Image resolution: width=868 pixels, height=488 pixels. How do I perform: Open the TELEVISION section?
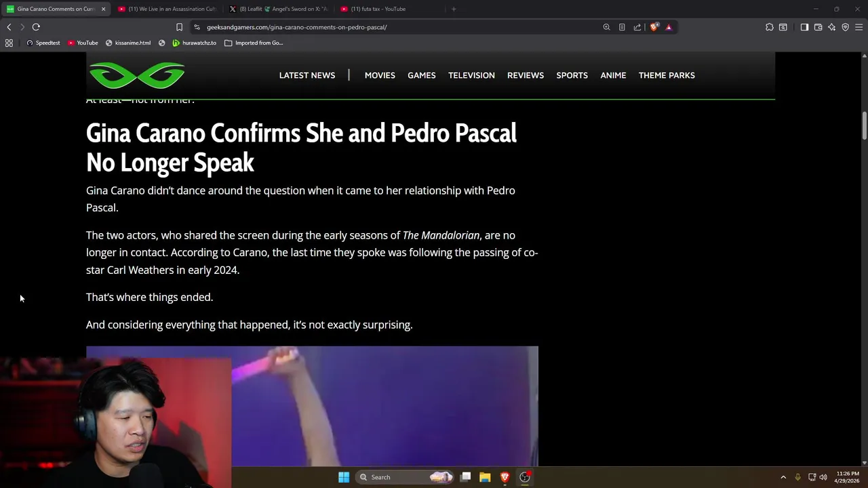coord(471,75)
